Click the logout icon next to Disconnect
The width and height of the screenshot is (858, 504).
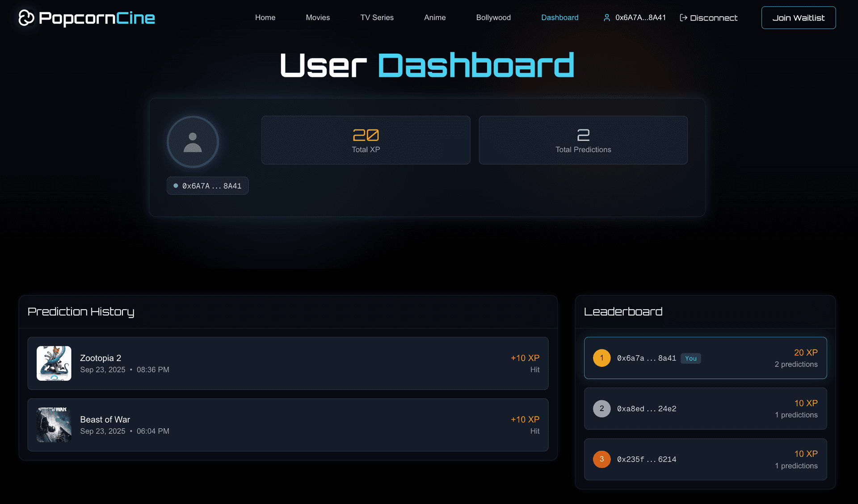(x=683, y=18)
